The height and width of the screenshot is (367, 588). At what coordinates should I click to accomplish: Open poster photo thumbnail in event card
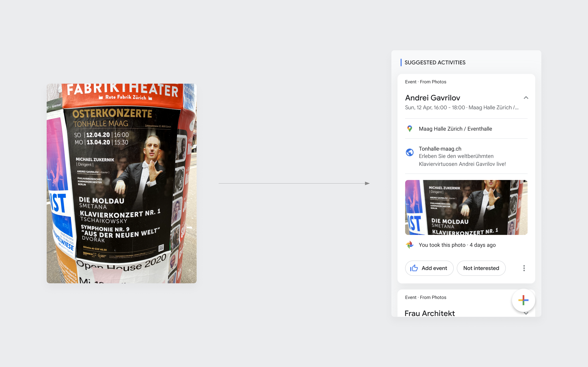[x=466, y=207]
